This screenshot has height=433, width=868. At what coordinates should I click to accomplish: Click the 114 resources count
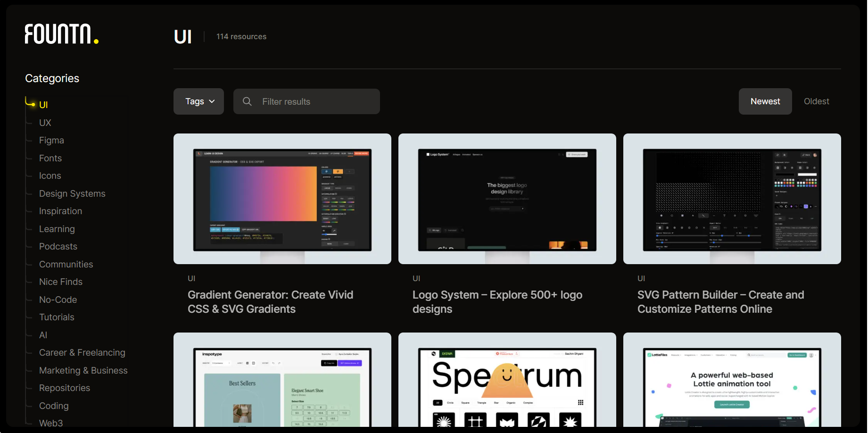(241, 36)
